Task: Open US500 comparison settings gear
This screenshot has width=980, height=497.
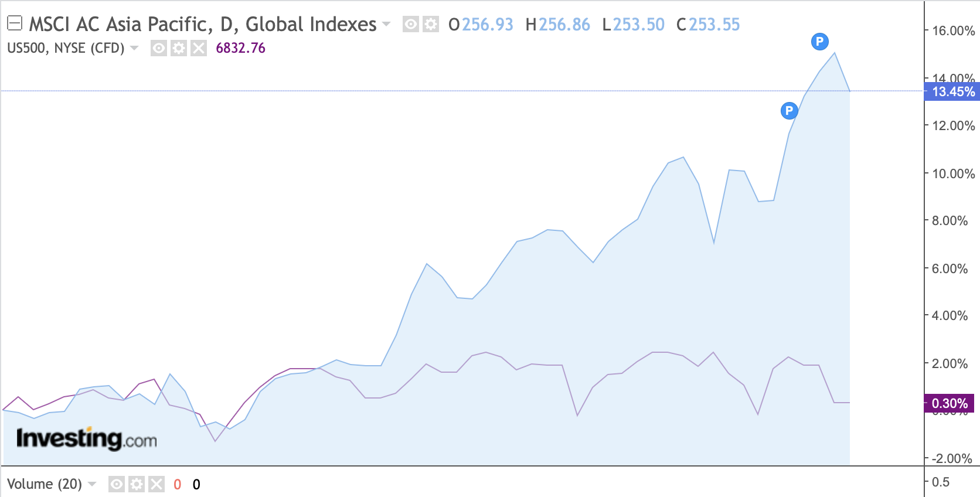Action: coord(179,48)
